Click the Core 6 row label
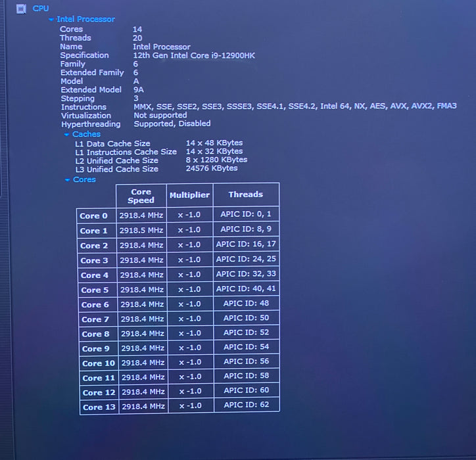The width and height of the screenshot is (476, 460). pos(98,305)
